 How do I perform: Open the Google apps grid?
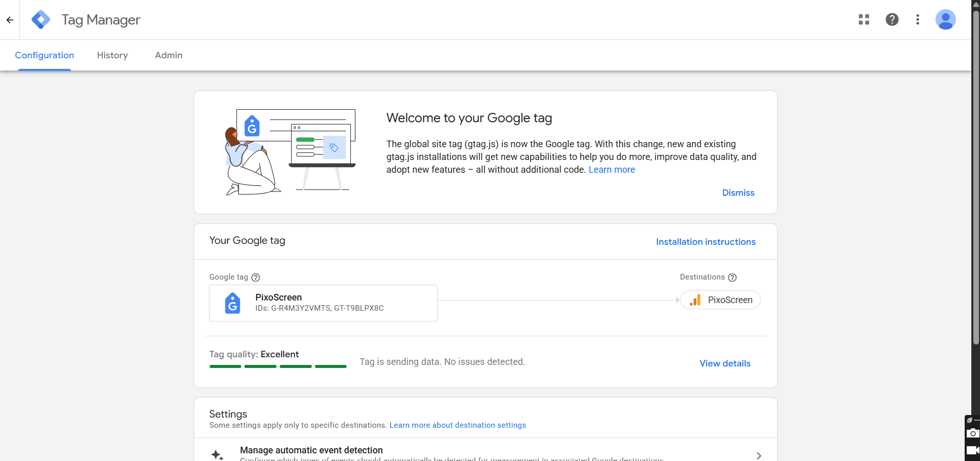(864, 19)
